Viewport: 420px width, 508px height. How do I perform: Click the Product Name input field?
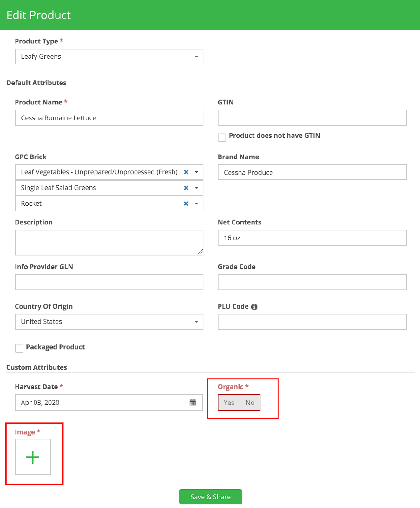click(x=109, y=118)
